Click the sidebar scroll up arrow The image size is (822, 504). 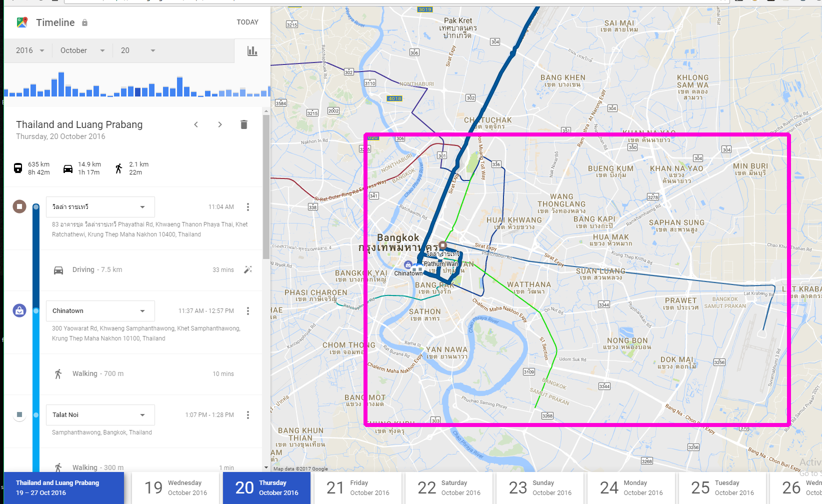(x=266, y=111)
